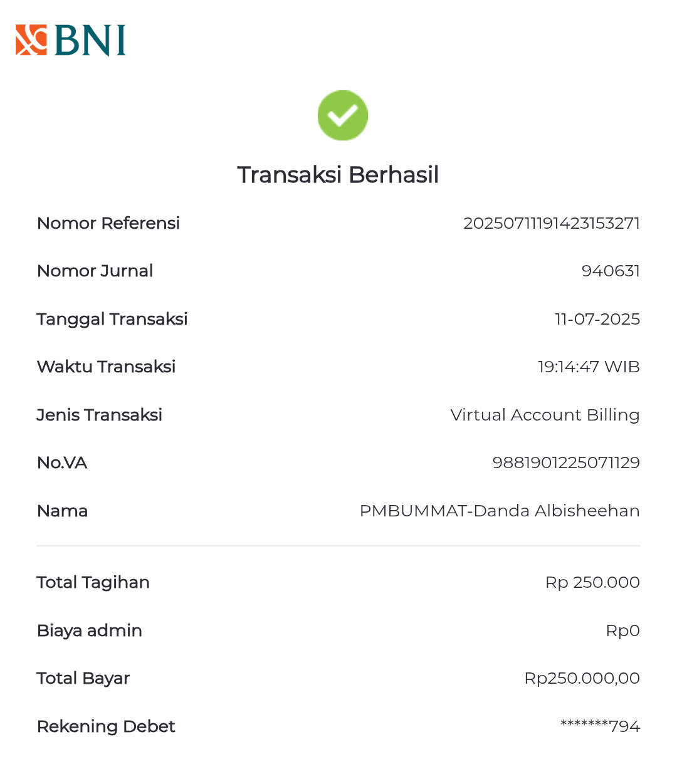The image size is (677, 784).
Task: Click the transaction time 19:14:47 WIB
Action: [x=589, y=367]
